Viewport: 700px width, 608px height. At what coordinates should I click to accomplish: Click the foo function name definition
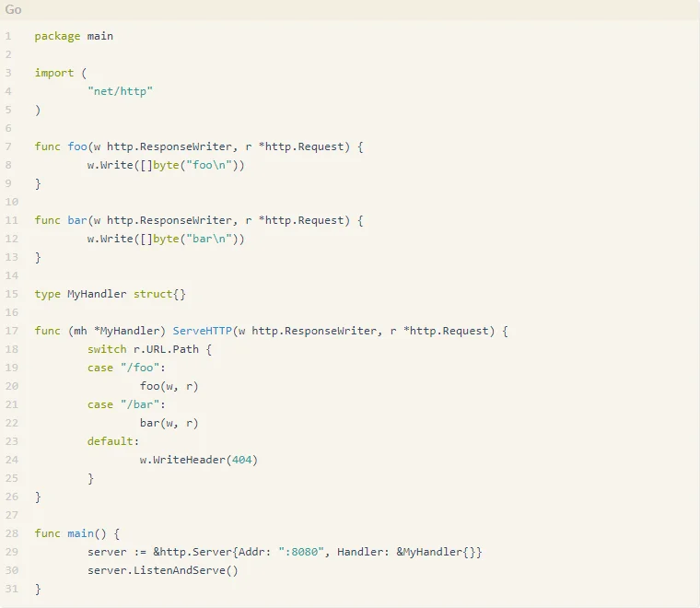[77, 146]
